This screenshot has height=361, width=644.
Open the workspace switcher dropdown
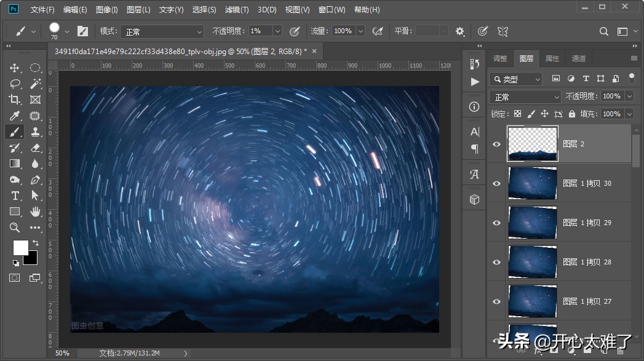(x=626, y=31)
